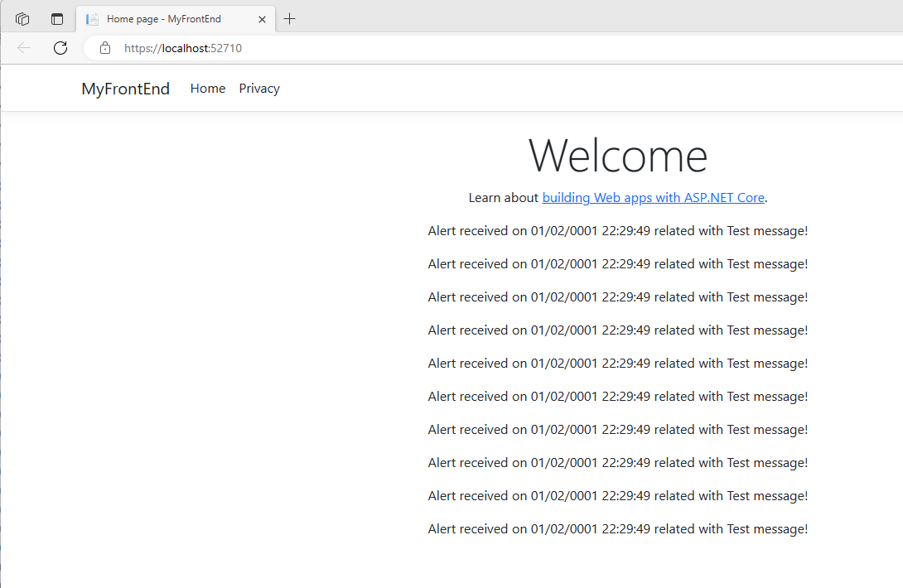Click the MyFrontEnd favicon on the tab

click(90, 18)
